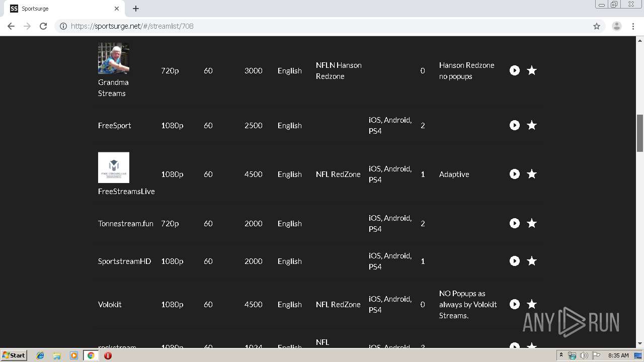Play the Grandma Streams stream
The height and width of the screenshot is (362, 644).
point(514,70)
